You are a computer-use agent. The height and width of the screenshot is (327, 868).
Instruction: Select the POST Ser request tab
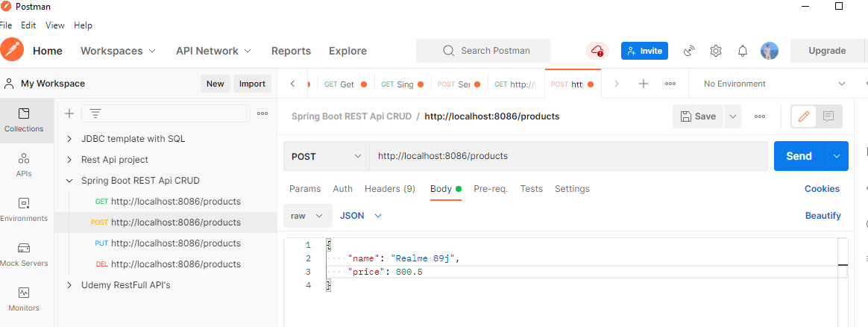[459, 84]
